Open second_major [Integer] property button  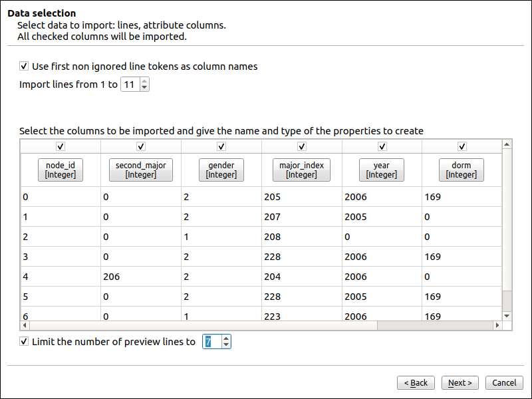141,170
